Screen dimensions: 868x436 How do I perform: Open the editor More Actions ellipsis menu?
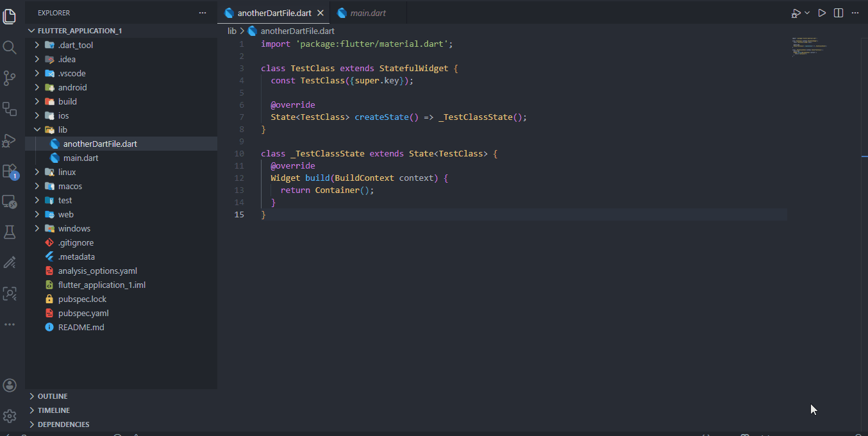point(855,12)
